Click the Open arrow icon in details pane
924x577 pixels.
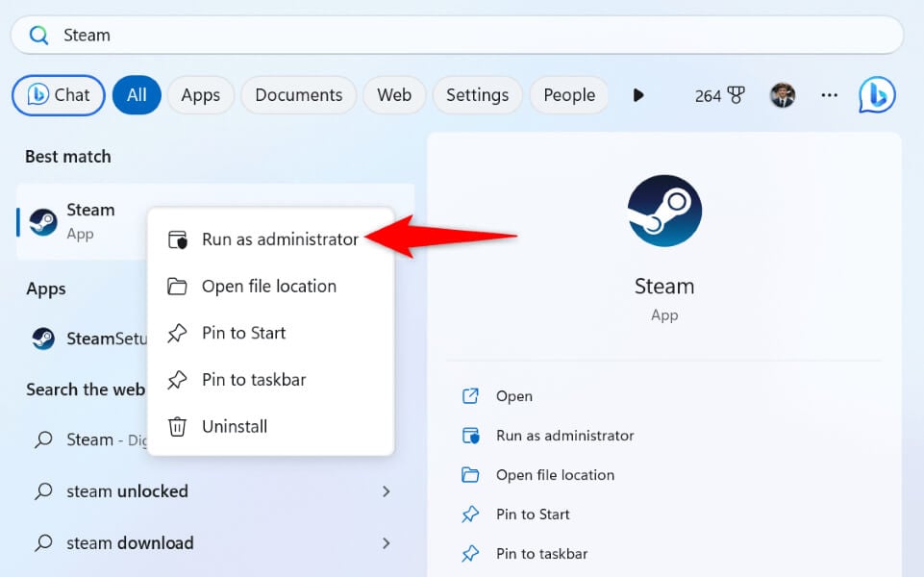point(470,396)
